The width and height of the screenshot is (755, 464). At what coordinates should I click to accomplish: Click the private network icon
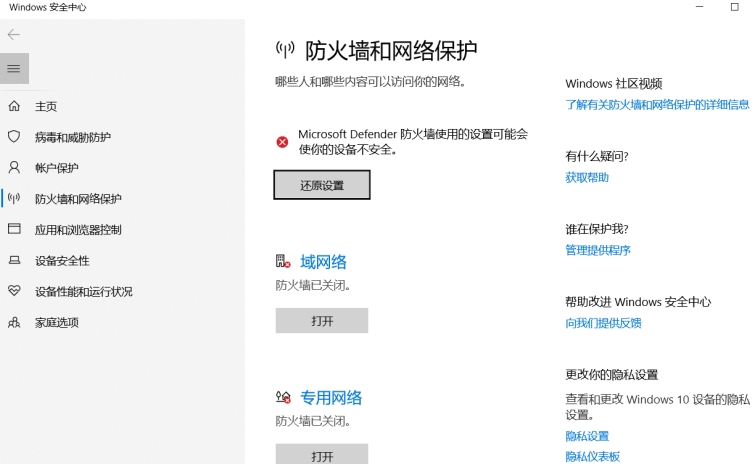[283, 397]
